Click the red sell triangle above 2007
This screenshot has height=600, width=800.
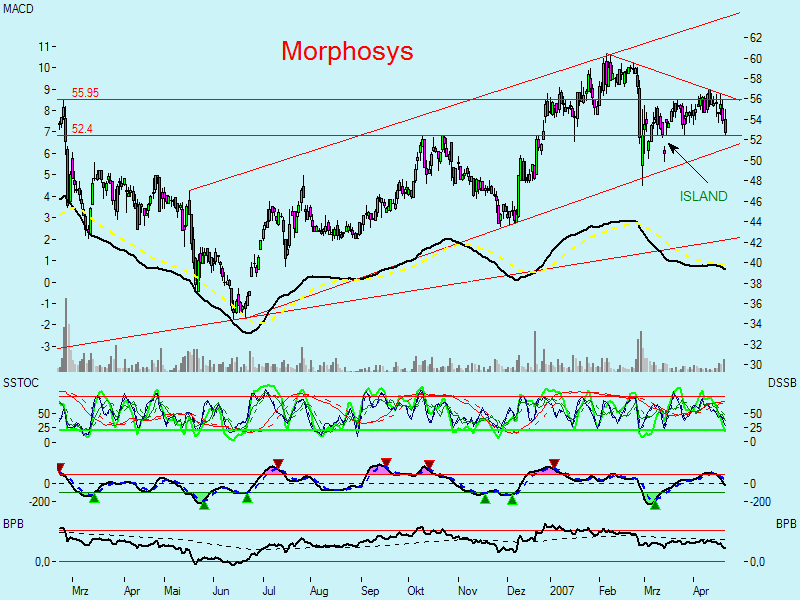pyautogui.click(x=554, y=463)
